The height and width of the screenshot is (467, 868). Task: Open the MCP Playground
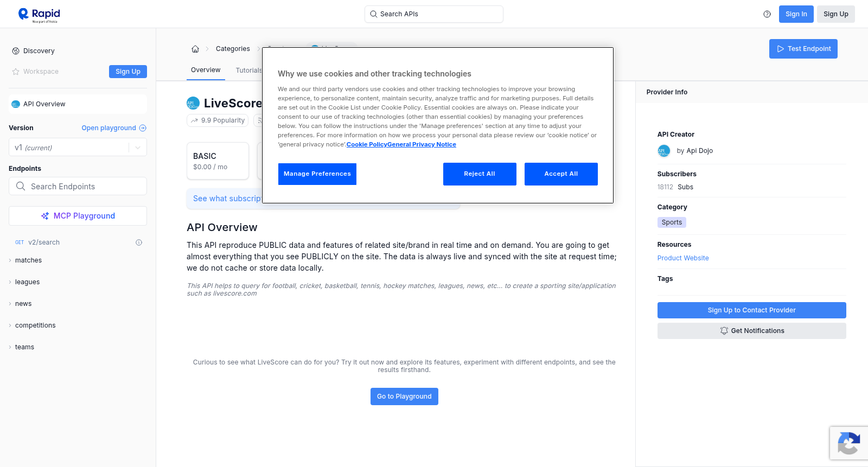coord(78,216)
